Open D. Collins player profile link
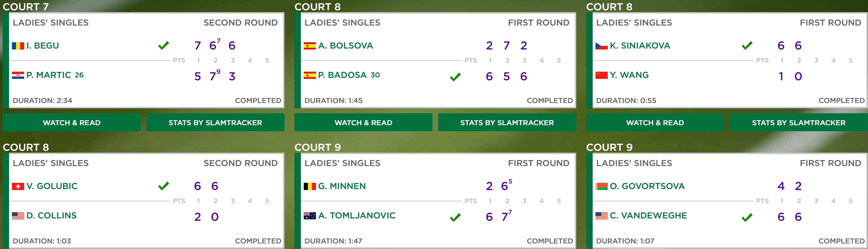Viewport: 868px width, 249px height. (52, 215)
